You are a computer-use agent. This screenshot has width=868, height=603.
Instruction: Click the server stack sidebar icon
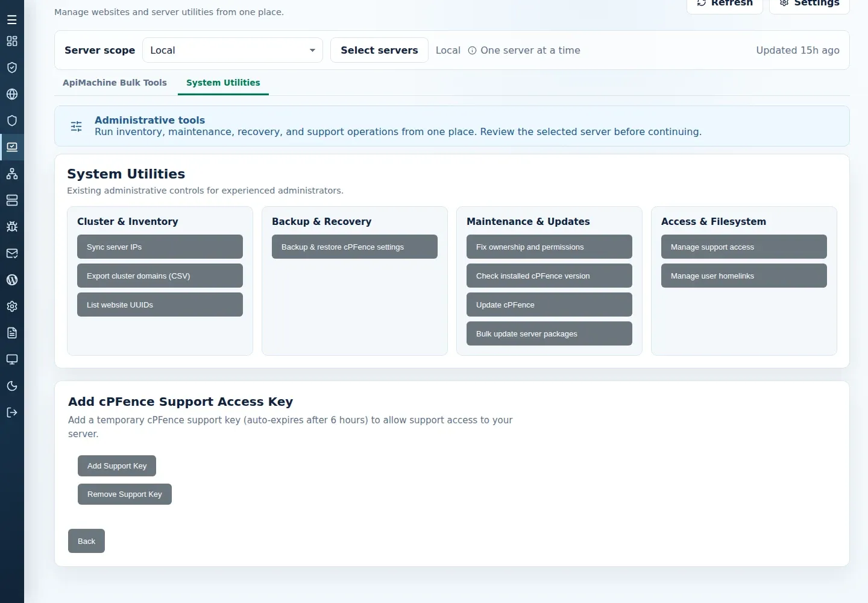tap(12, 200)
